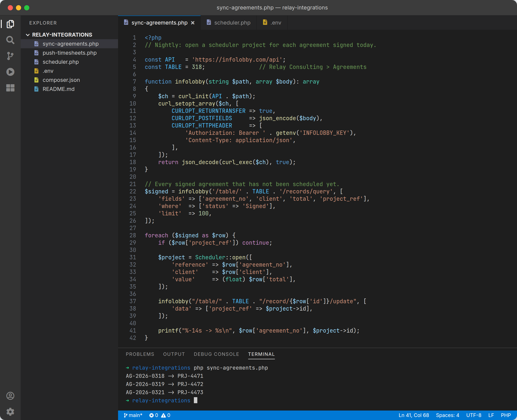Click the terminal prompt input line
Image resolution: width=517 pixels, height=420 pixels.
coord(161,400)
